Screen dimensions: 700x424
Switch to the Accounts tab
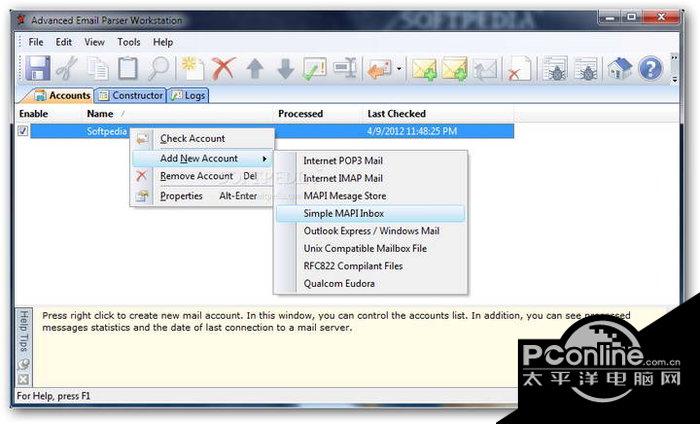click(x=62, y=95)
